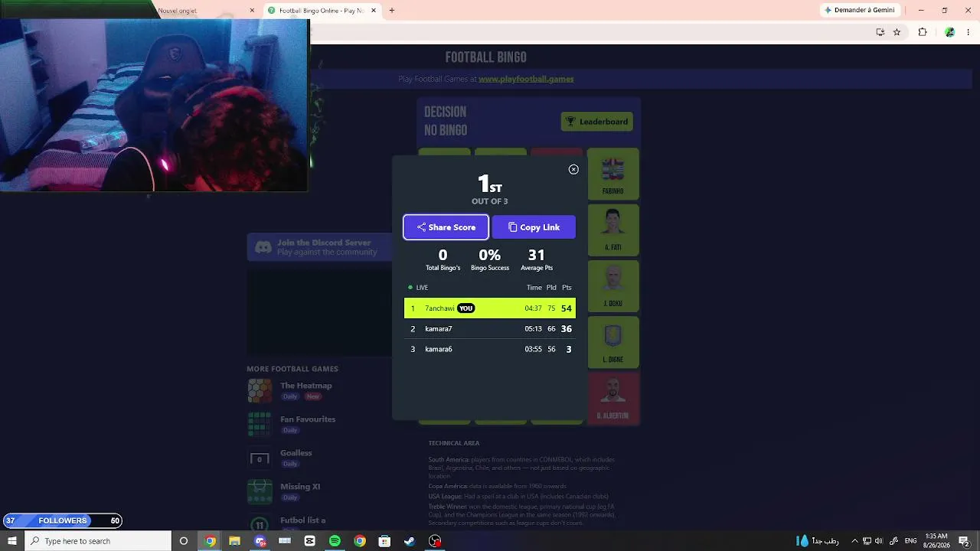The height and width of the screenshot is (551, 980).
Task: Click the ENG language indicator
Action: pyautogui.click(x=910, y=541)
